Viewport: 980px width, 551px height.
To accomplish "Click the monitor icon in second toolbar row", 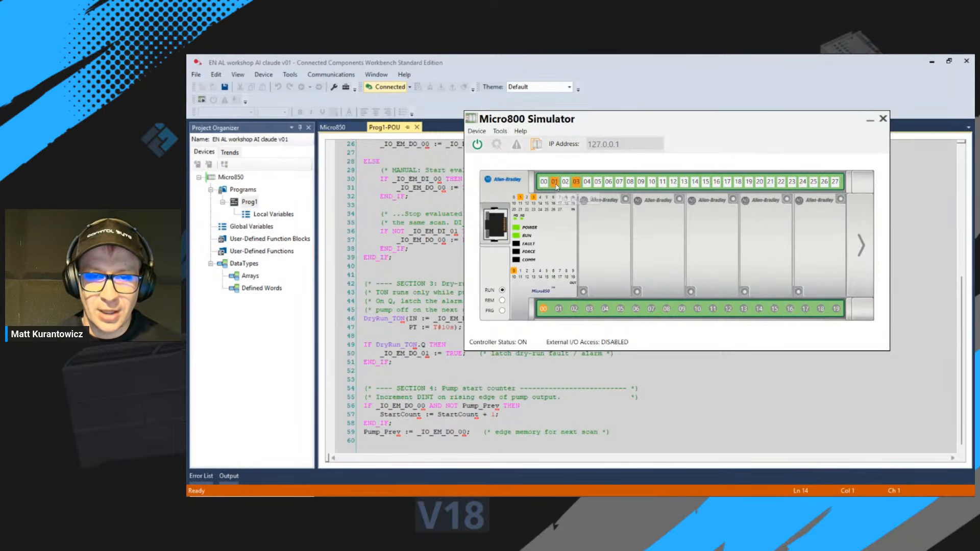I will (202, 99).
